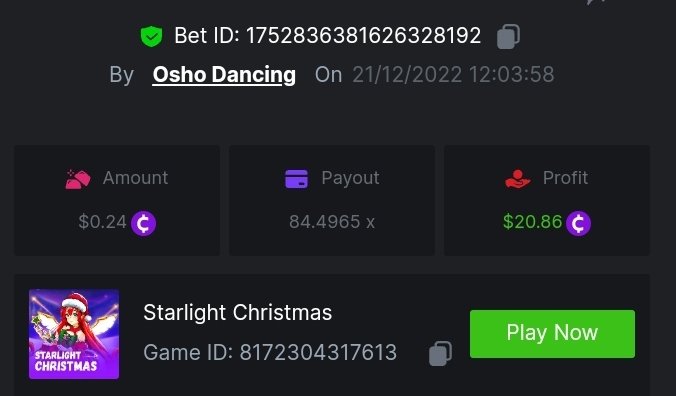
Task: Click the green verified shield icon
Action: pyautogui.click(x=151, y=36)
